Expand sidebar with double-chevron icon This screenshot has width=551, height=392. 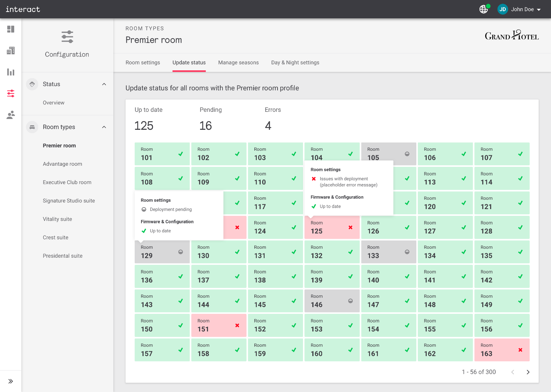click(10, 381)
